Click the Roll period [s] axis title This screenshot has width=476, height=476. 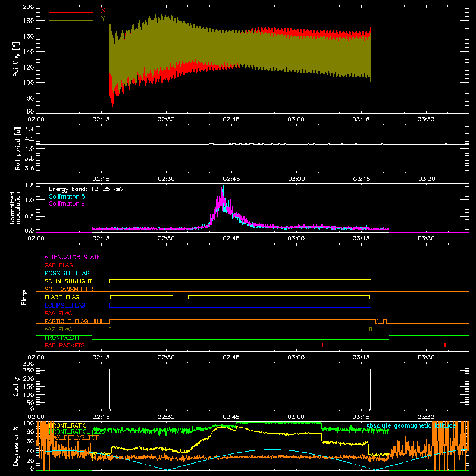click(17, 148)
